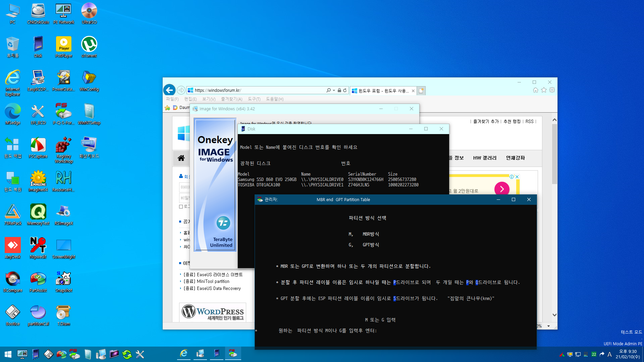Open the EaseUS 라이센스 이벤트 link
Viewport: 644px width, 362px height.
tap(213, 275)
